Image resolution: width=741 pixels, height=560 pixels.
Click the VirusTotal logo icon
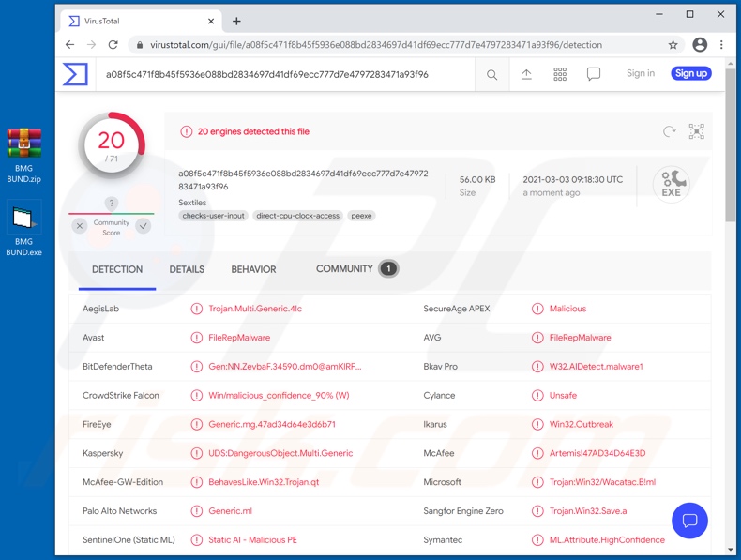tap(75, 74)
